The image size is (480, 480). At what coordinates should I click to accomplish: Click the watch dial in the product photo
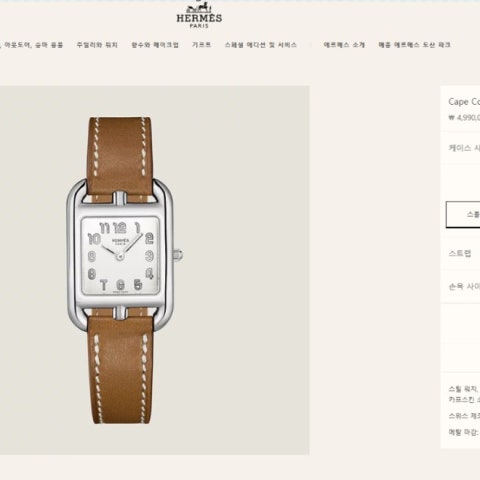[121, 256]
